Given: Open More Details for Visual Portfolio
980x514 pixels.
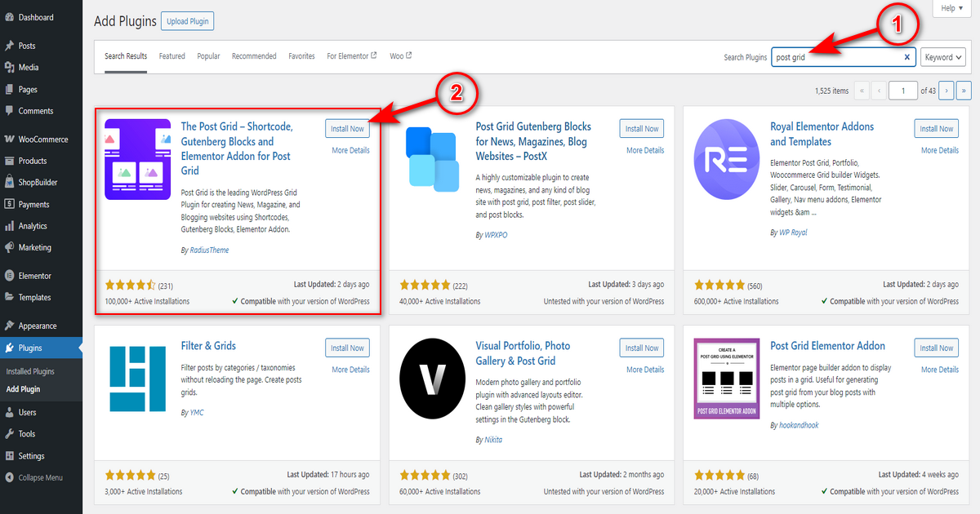Looking at the screenshot, I should 645,370.
